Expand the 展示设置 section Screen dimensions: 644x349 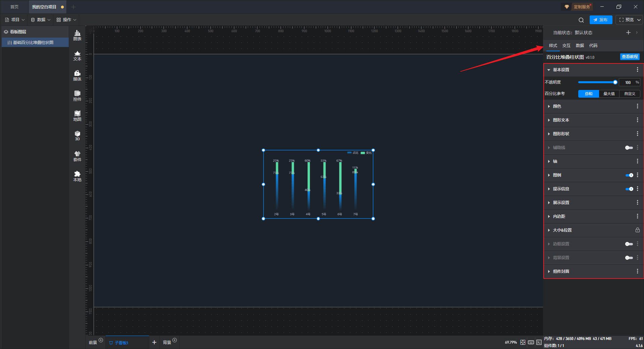click(549, 203)
